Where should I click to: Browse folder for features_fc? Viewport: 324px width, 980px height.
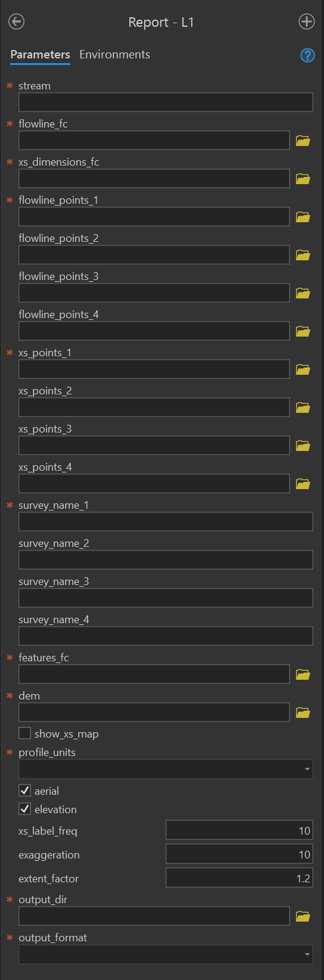[x=303, y=674]
